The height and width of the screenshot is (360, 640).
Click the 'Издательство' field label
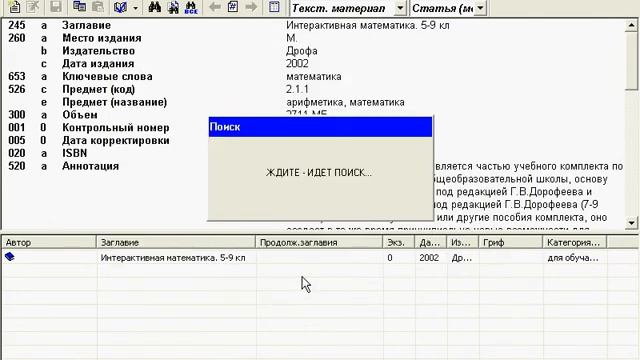98,51
